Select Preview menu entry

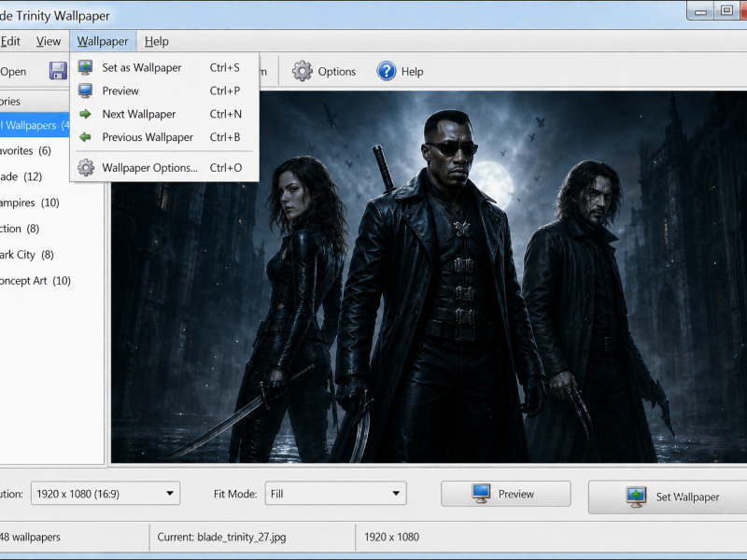[164, 91]
